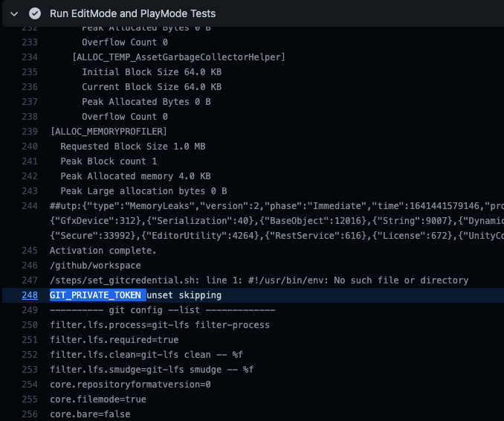Image resolution: width=504 pixels, height=421 pixels.
Task: Click 'Requested Block Size 1.0 MB' line
Action: click(133, 147)
